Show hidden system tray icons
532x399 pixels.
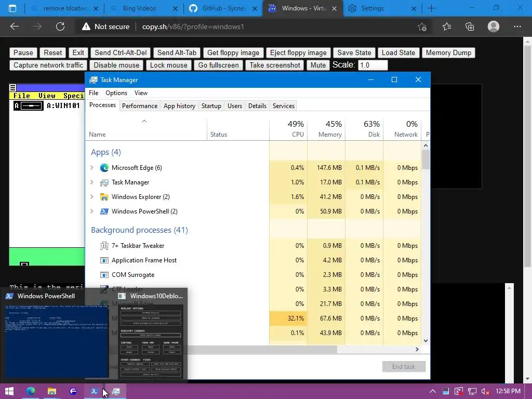pyautogui.click(x=433, y=391)
